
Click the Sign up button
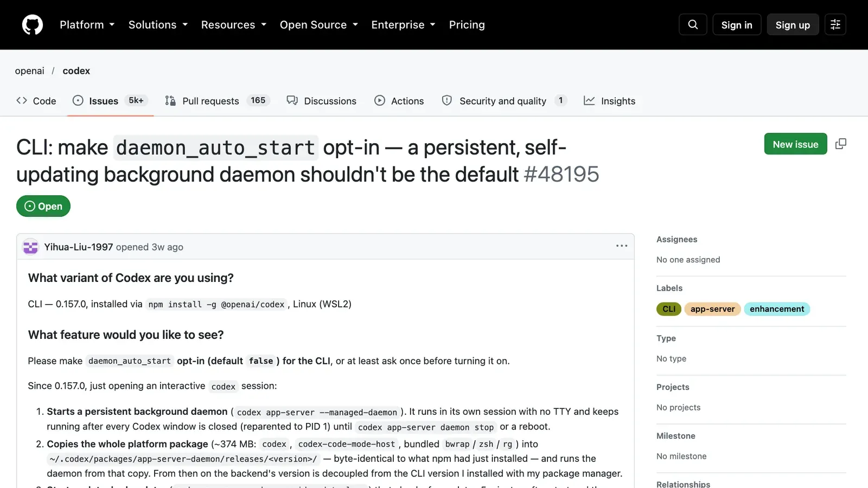(x=793, y=25)
